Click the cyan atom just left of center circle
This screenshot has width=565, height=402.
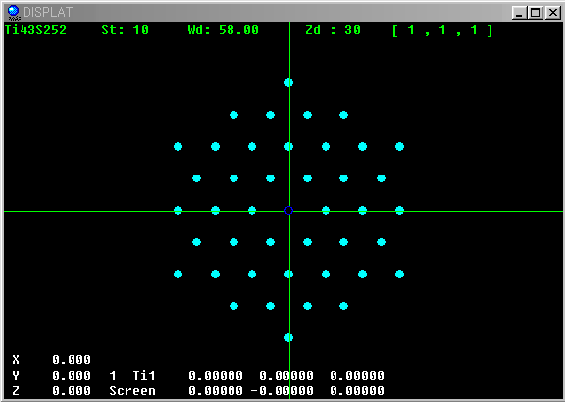[252, 210]
